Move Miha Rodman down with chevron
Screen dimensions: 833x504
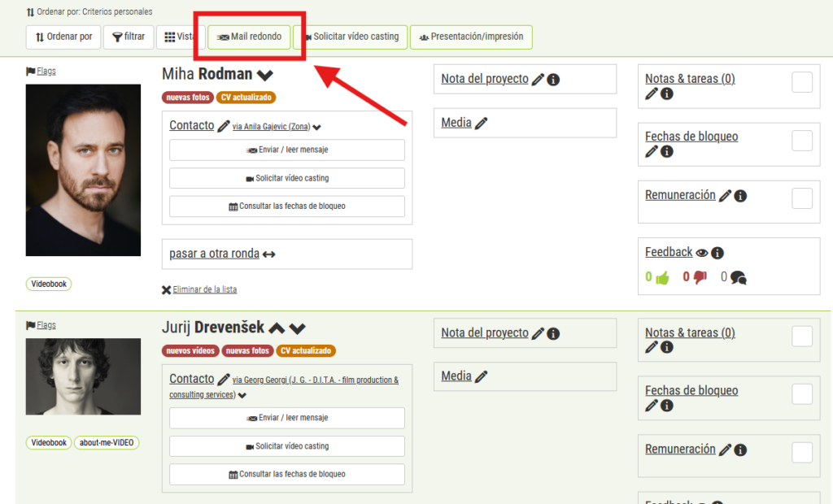tap(265, 75)
